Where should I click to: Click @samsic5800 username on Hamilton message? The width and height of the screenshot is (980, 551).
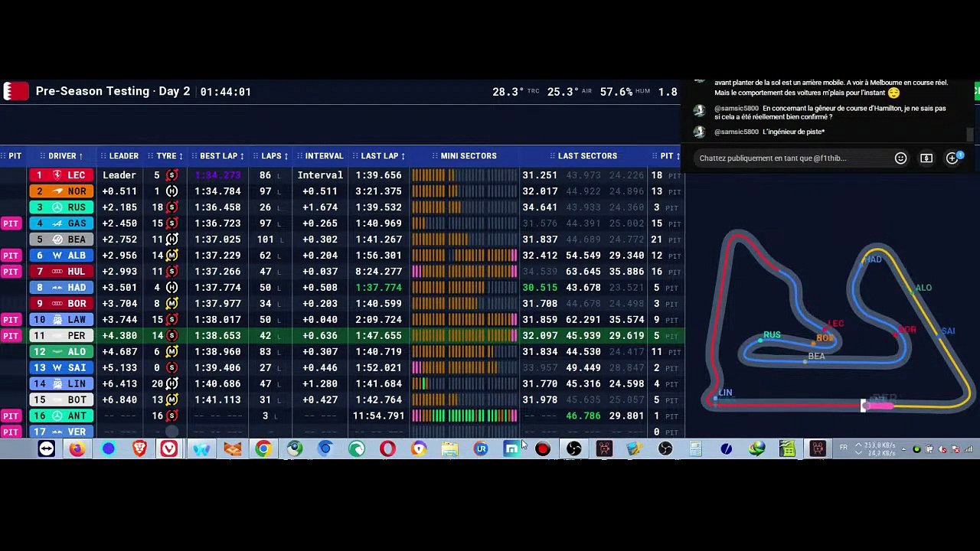tap(737, 109)
